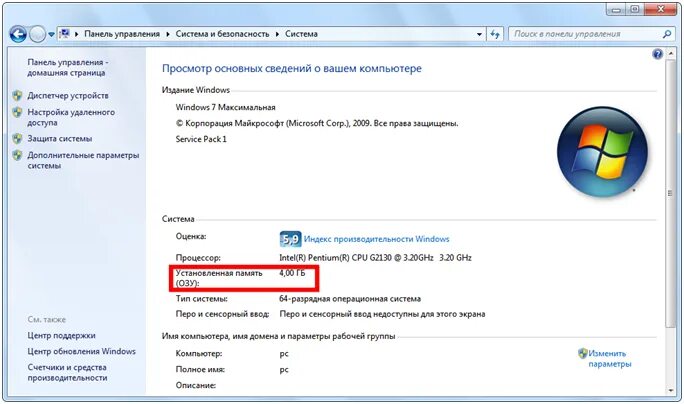Expand the arrow after 'Панель управления' breadcrumb
Screen dimensions: 684x404
[168, 34]
